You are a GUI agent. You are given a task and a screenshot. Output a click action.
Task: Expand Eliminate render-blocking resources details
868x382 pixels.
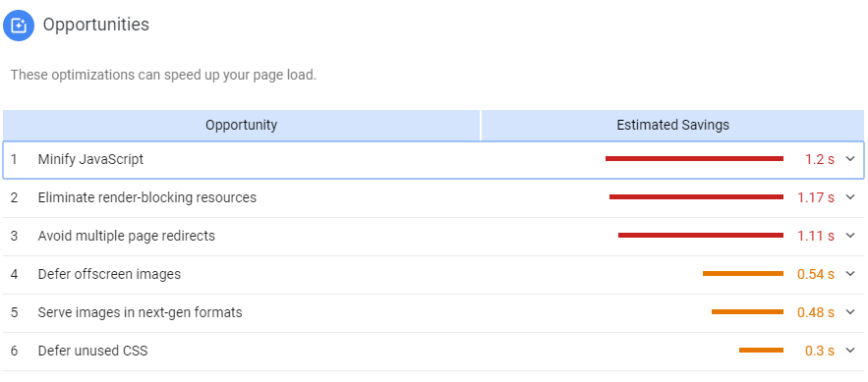851,197
